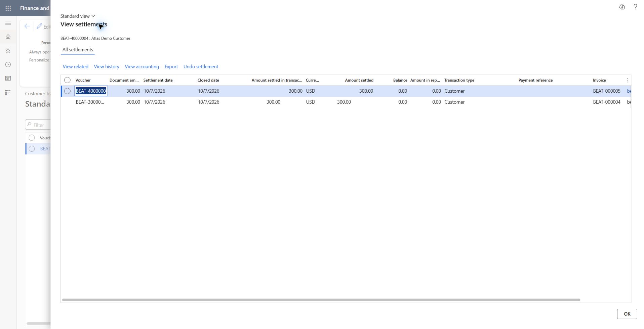Image resolution: width=644 pixels, height=329 pixels.
Task: Open the Help question mark icon
Action: (x=635, y=7)
